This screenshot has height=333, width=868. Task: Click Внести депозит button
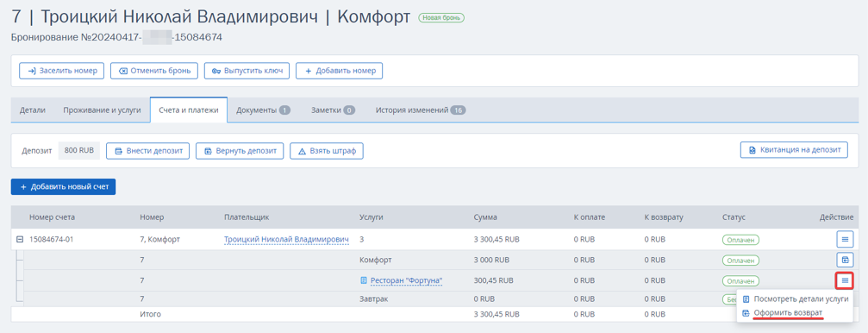click(147, 151)
